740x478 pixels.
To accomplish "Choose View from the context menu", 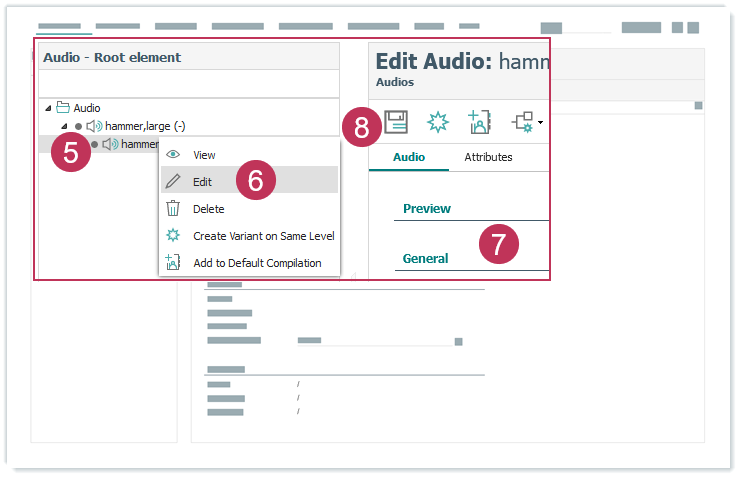I will point(204,155).
